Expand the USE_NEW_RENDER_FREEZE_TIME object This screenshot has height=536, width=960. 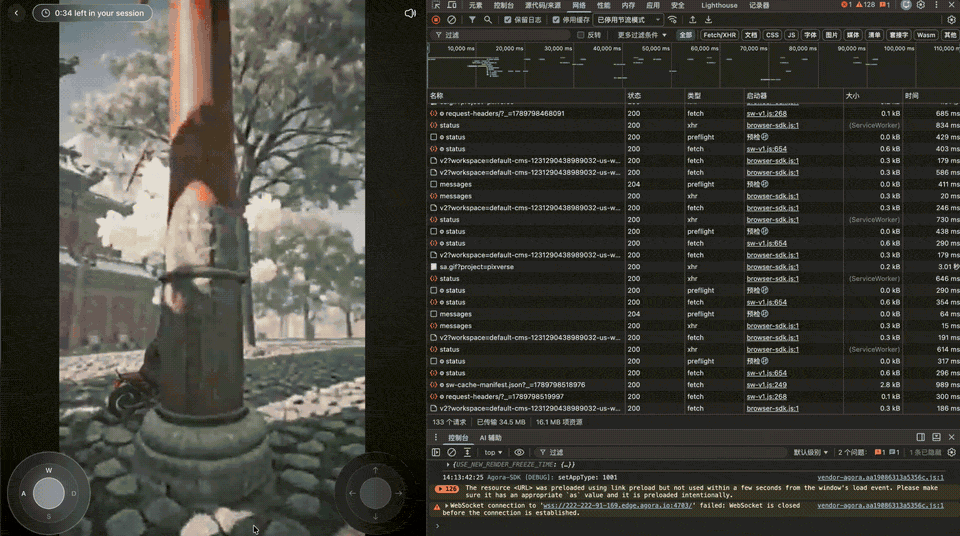click(x=448, y=464)
